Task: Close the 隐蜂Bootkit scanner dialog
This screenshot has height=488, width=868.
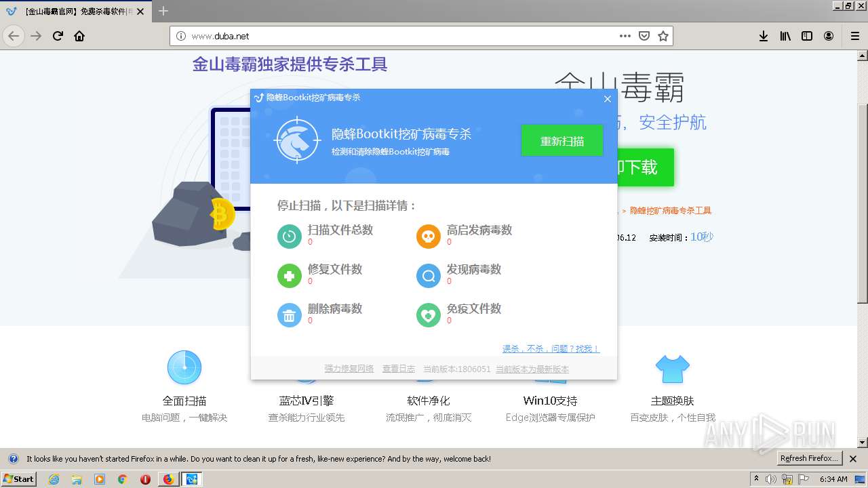Action: pos(608,99)
